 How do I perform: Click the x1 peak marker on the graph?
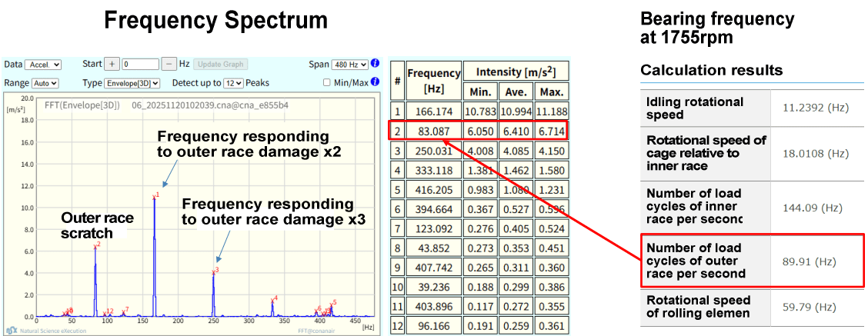point(155,195)
